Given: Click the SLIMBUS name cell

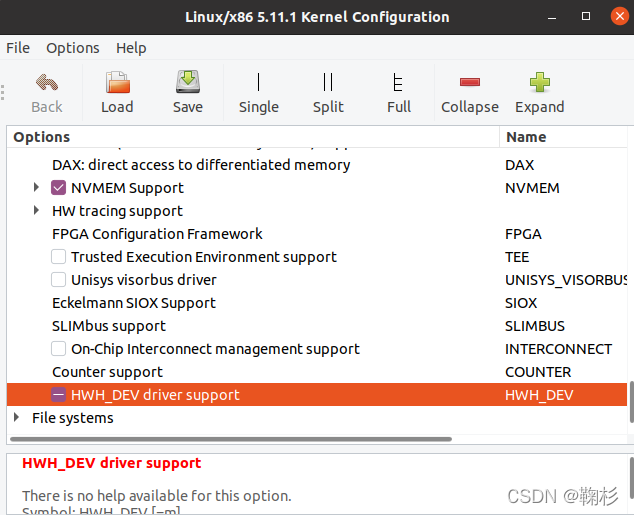Looking at the screenshot, I should click(x=535, y=326).
